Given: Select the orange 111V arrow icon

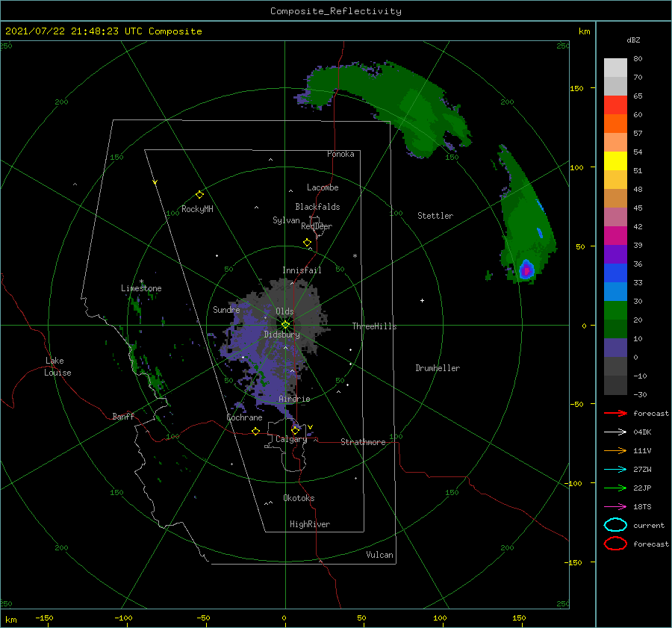Looking at the screenshot, I should (x=615, y=450).
